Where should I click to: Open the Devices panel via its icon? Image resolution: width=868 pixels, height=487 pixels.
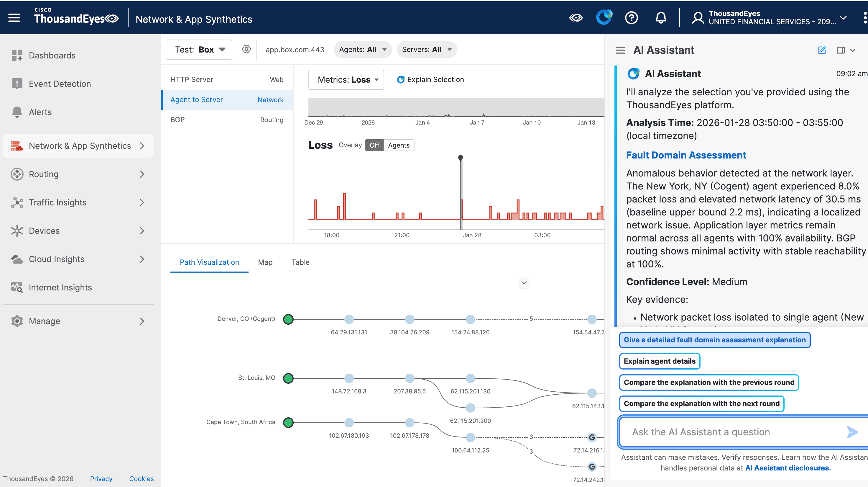tap(17, 231)
